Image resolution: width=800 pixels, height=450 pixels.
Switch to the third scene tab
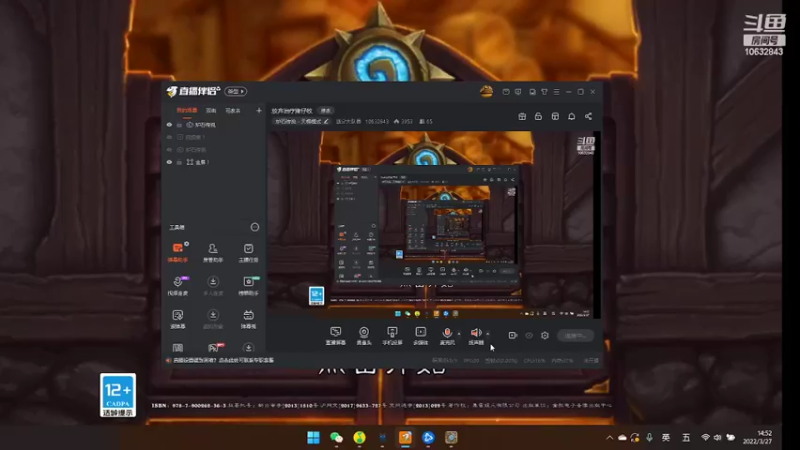[x=233, y=110]
